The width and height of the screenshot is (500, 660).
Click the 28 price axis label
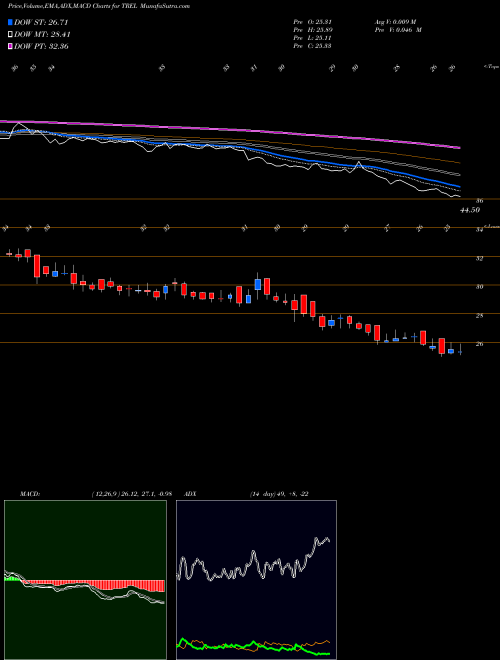point(479,316)
